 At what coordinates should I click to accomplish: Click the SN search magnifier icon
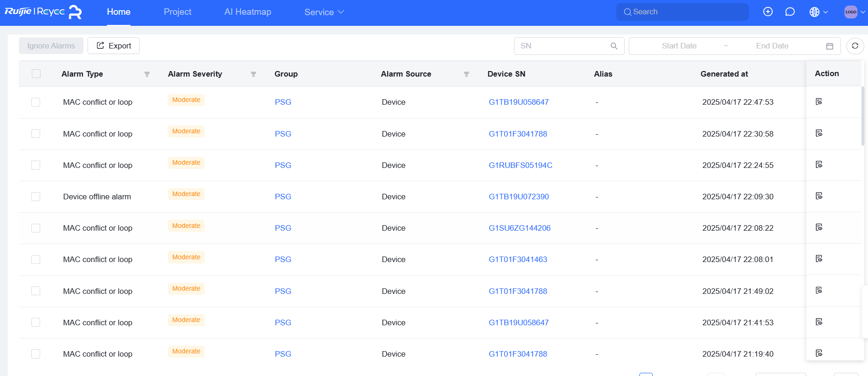click(614, 46)
